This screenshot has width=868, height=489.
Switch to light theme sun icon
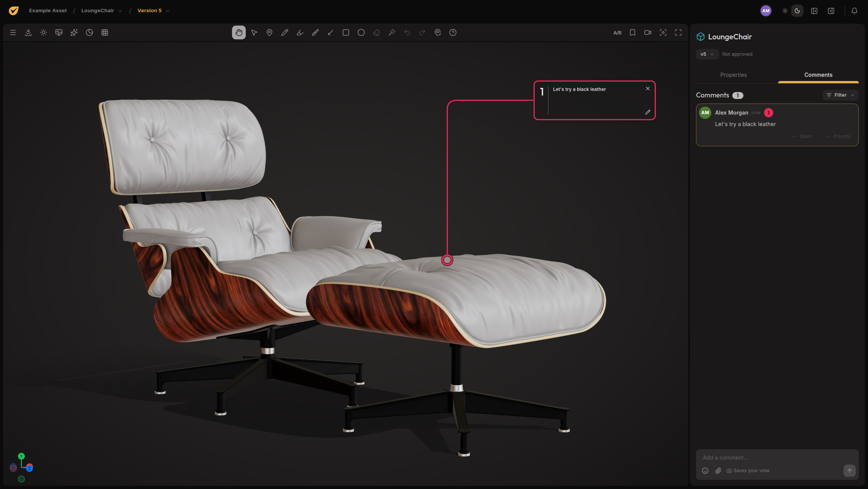[785, 11]
